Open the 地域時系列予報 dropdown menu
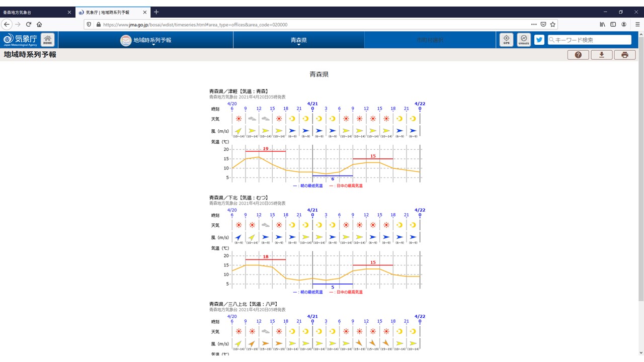This screenshot has width=644, height=362. 146,40
